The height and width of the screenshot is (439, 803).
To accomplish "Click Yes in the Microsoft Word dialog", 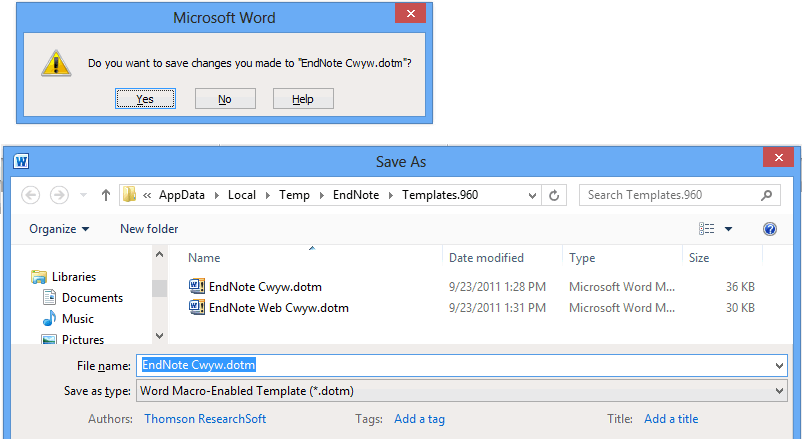I will click(x=145, y=99).
